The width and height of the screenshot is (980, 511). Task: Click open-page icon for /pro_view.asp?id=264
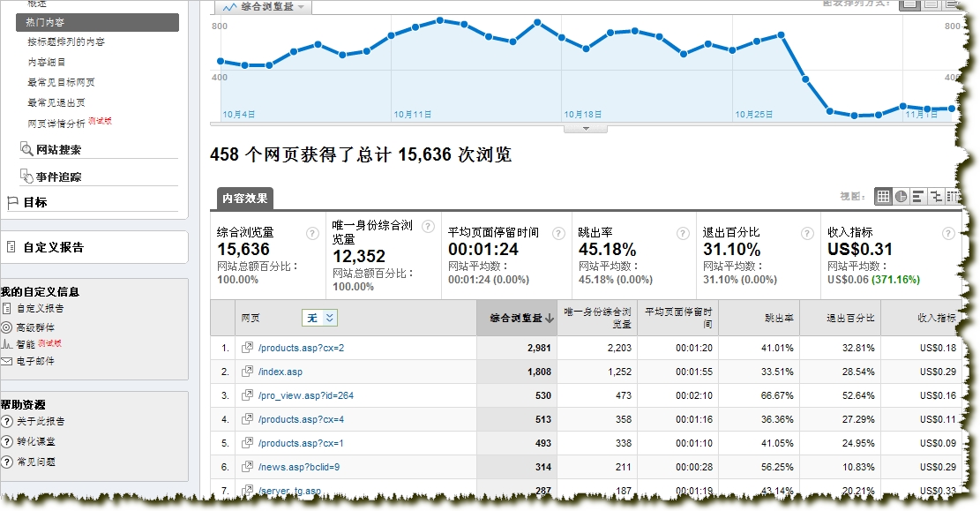[x=248, y=395]
